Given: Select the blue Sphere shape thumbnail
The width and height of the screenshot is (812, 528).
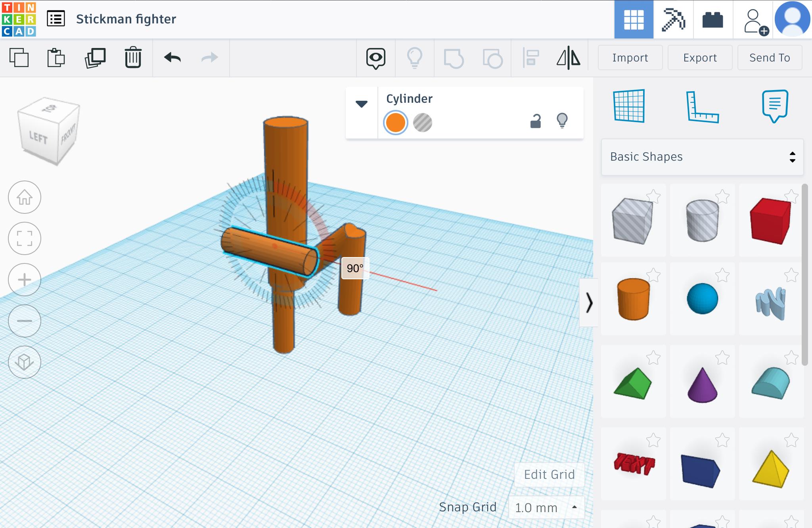Looking at the screenshot, I should [x=702, y=299].
